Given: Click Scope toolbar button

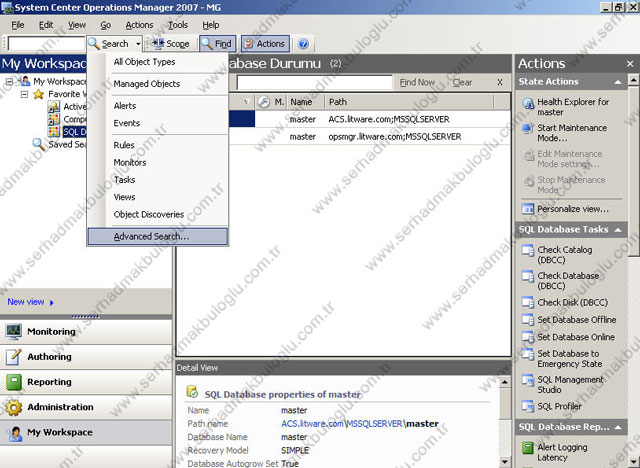Looking at the screenshot, I should tap(171, 44).
